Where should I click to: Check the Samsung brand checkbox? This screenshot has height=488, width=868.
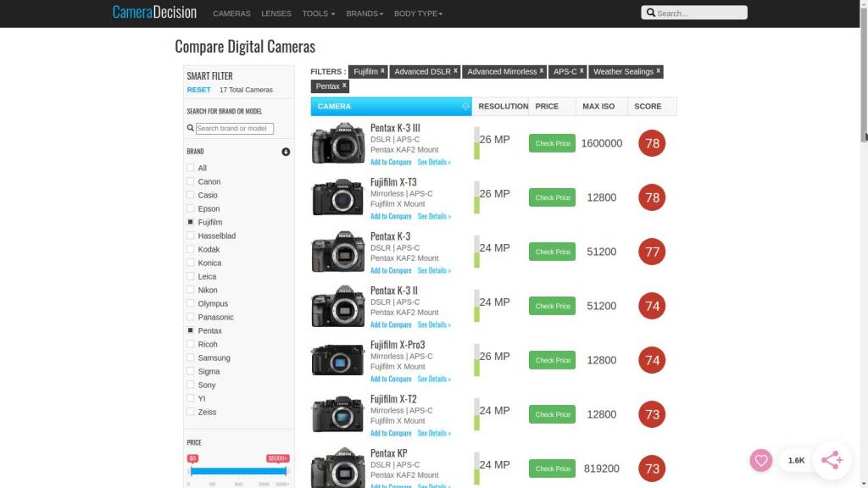pos(191,358)
